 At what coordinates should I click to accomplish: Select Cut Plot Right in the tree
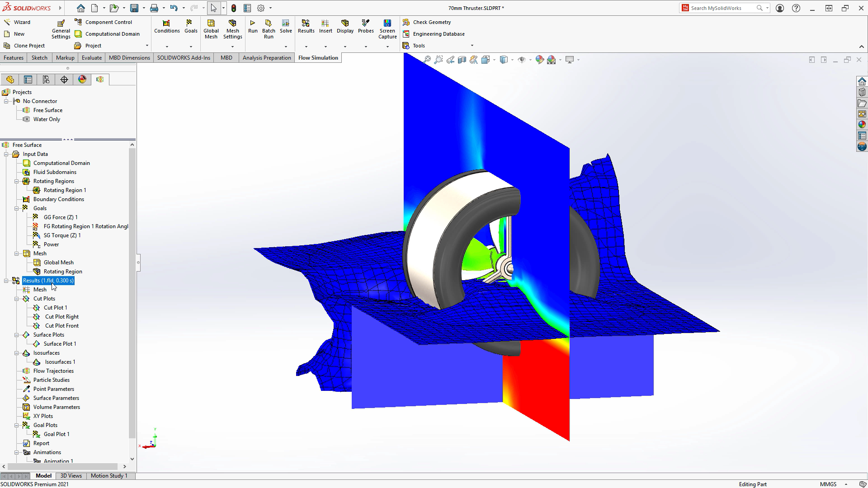62,316
